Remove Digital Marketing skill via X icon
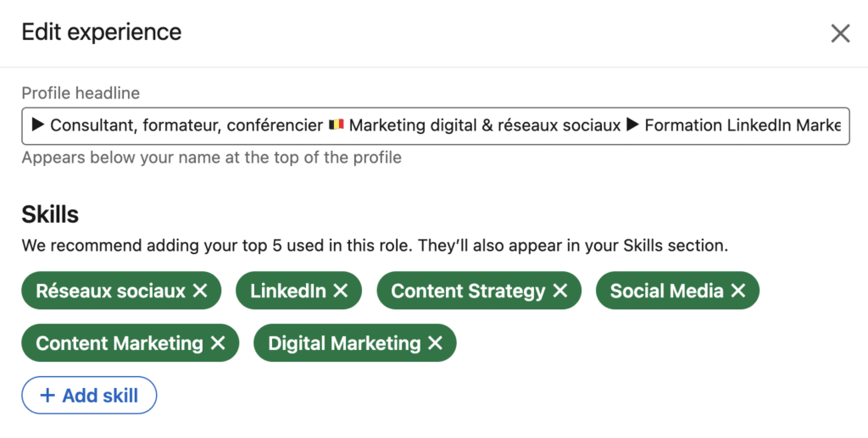 click(x=436, y=343)
